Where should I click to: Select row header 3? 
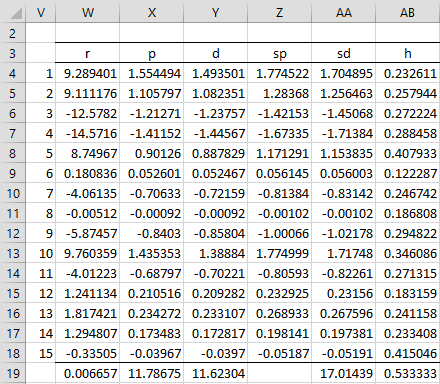coord(13,53)
